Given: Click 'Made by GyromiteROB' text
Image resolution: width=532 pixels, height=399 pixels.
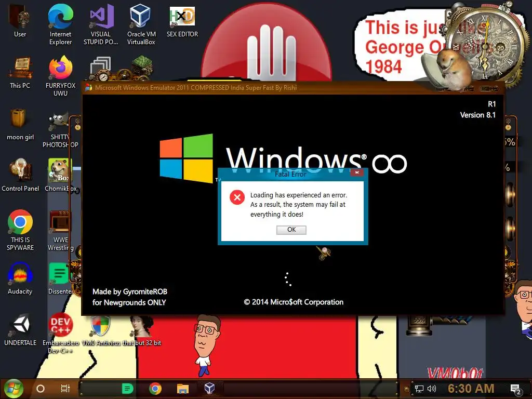Looking at the screenshot, I should pos(129,292).
